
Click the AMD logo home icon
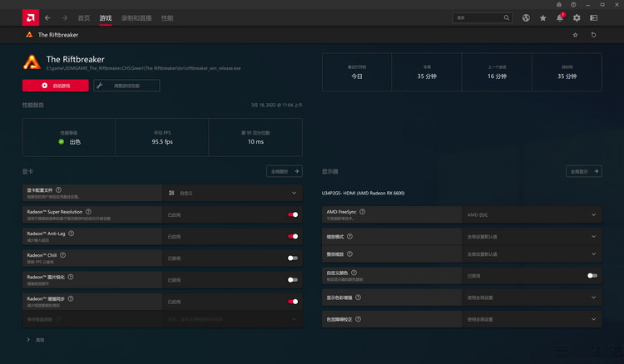[x=31, y=18]
